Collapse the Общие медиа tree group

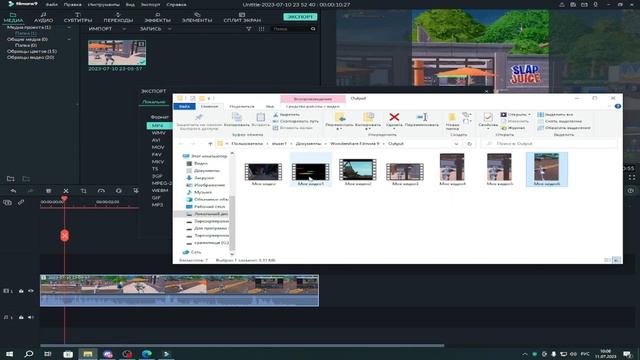click(x=69, y=40)
